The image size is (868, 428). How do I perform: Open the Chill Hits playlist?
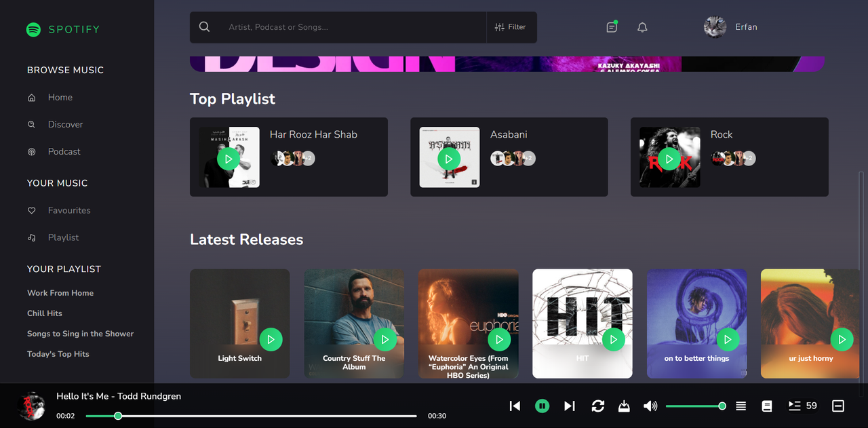coord(45,313)
